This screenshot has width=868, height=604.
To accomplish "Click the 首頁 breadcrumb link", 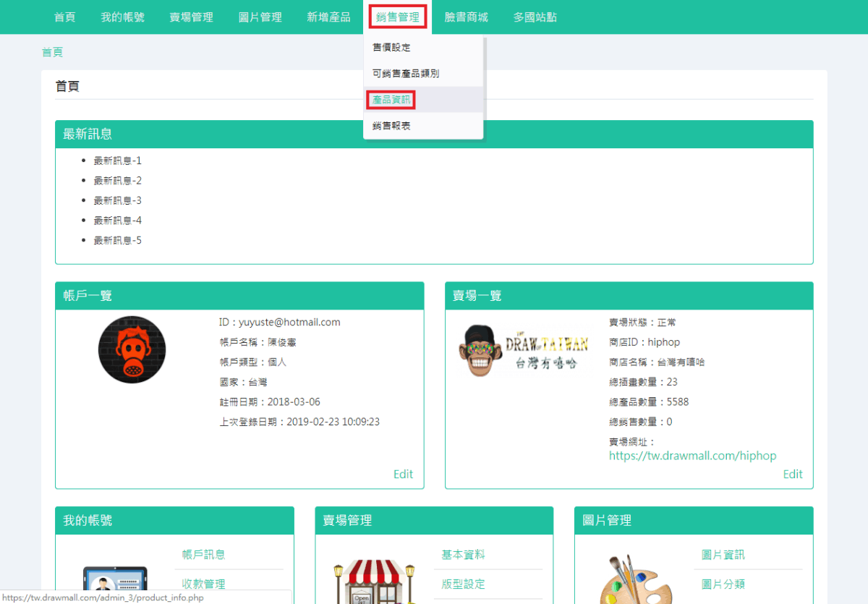I will coord(51,52).
